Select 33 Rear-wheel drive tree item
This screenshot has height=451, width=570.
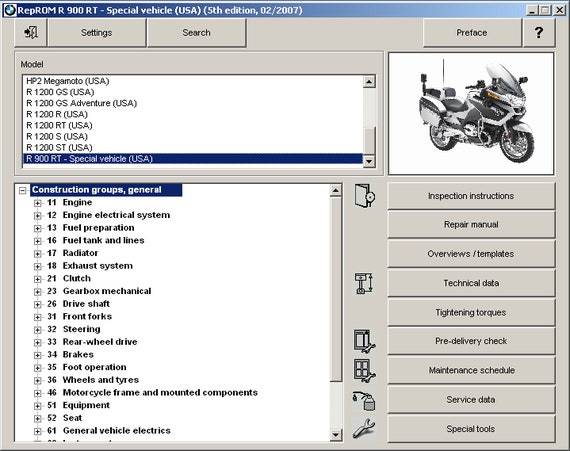pyautogui.click(x=92, y=342)
